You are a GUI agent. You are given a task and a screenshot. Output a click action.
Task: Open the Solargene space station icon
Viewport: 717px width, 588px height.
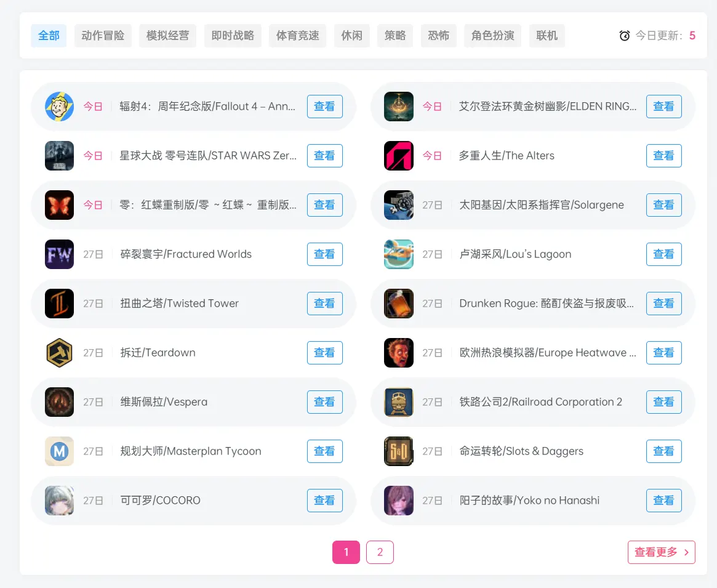tap(399, 205)
